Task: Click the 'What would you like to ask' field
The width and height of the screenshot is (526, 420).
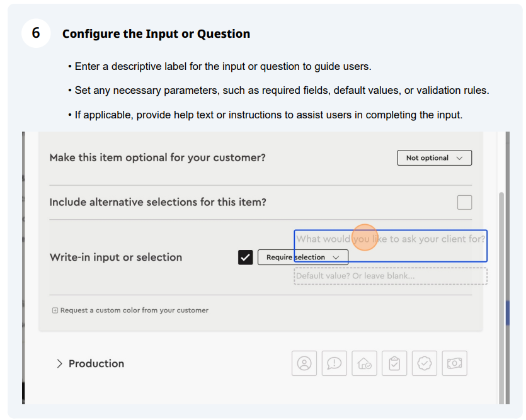Action: 391,246
